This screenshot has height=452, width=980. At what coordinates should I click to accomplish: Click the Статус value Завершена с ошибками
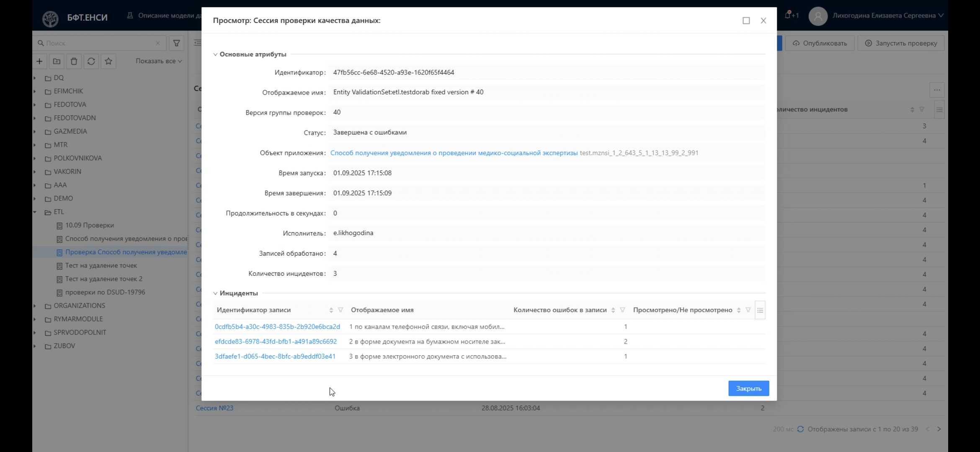tap(370, 132)
